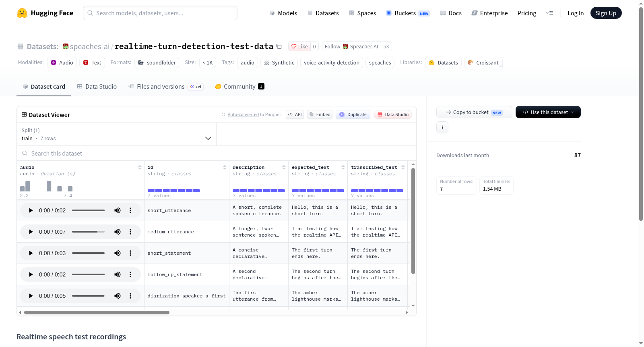Image resolution: width=644 pixels, height=347 pixels.
Task: Open more options for diarization_speaker_a_first audio
Action: (x=130, y=296)
